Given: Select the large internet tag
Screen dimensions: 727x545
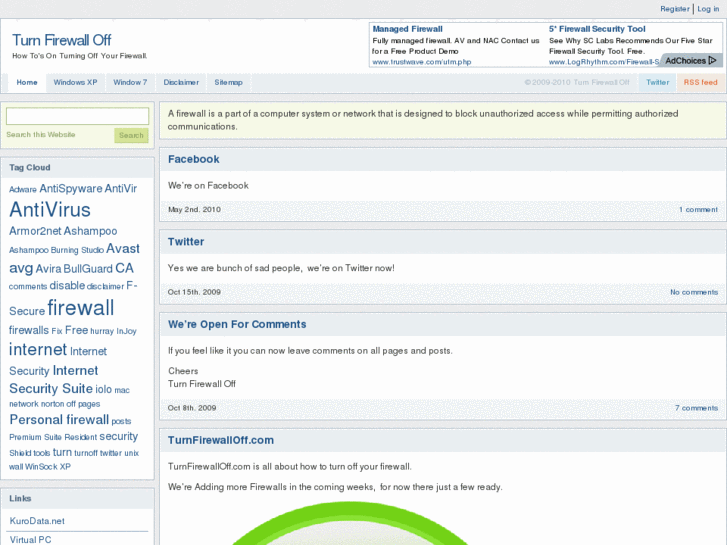Looking at the screenshot, I should 38,349.
